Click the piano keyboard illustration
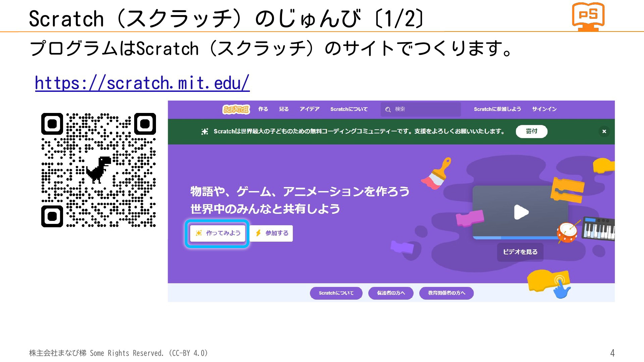 [x=599, y=229]
